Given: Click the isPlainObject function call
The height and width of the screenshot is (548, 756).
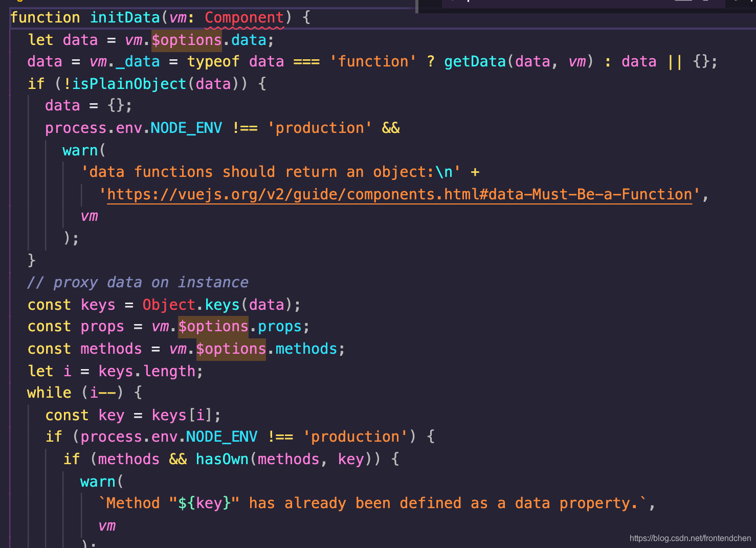Looking at the screenshot, I should [x=129, y=83].
